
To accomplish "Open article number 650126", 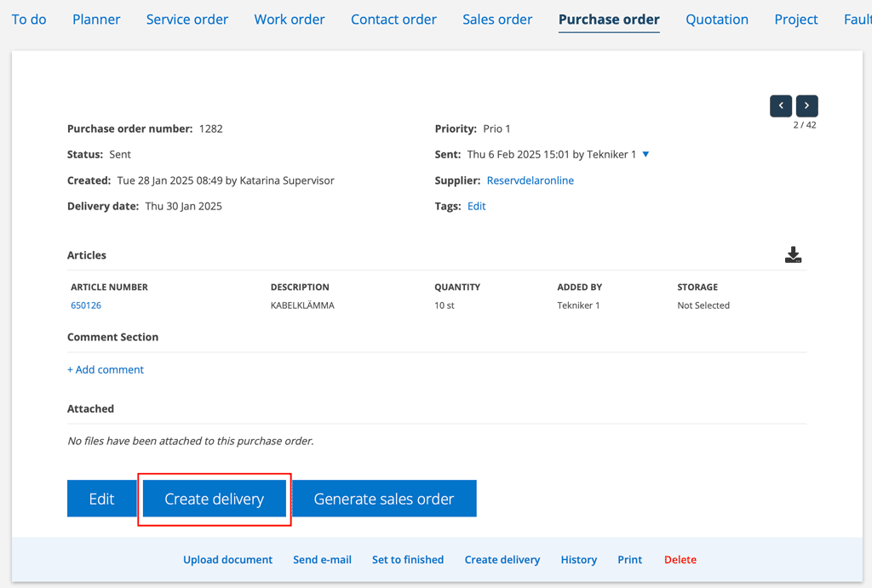I will point(86,305).
